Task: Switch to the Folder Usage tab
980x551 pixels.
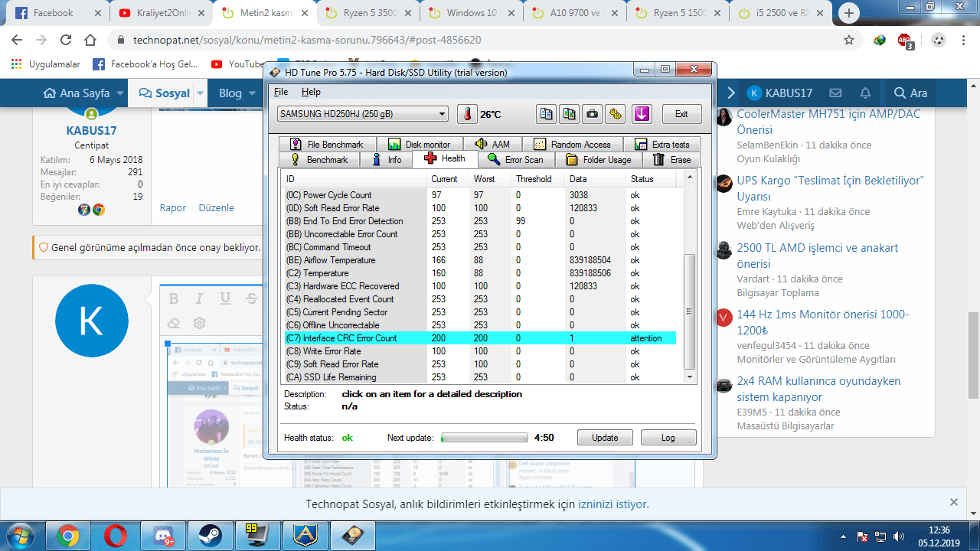Action: coord(599,159)
